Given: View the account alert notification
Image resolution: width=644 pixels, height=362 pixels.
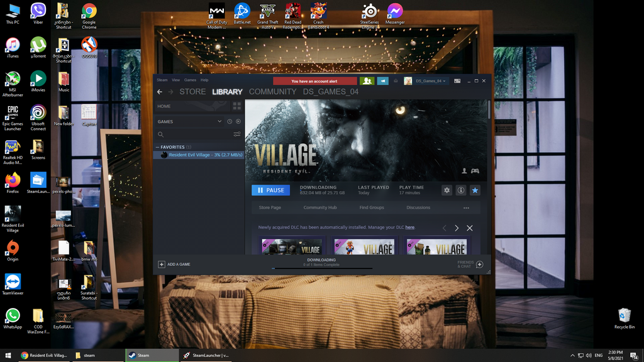Looking at the screenshot, I should [x=314, y=81].
